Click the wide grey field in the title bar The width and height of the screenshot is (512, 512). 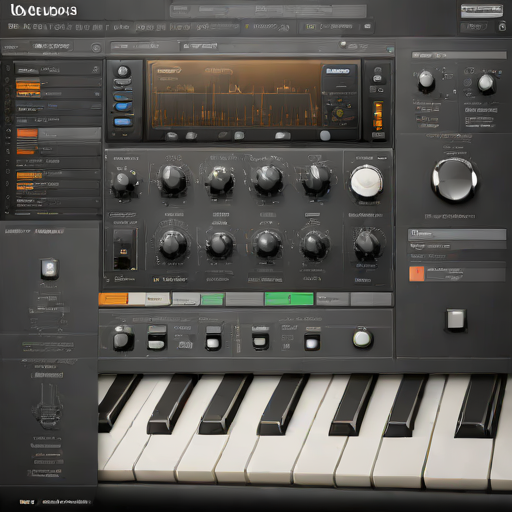click(x=268, y=11)
